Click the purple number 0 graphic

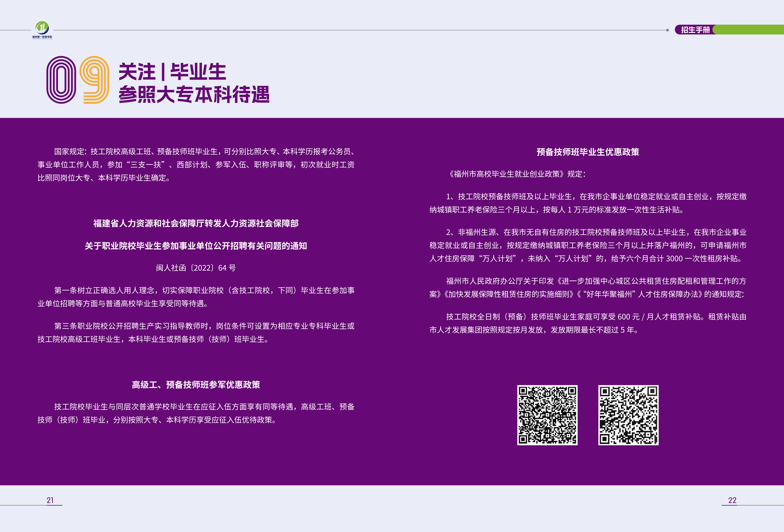click(x=61, y=80)
